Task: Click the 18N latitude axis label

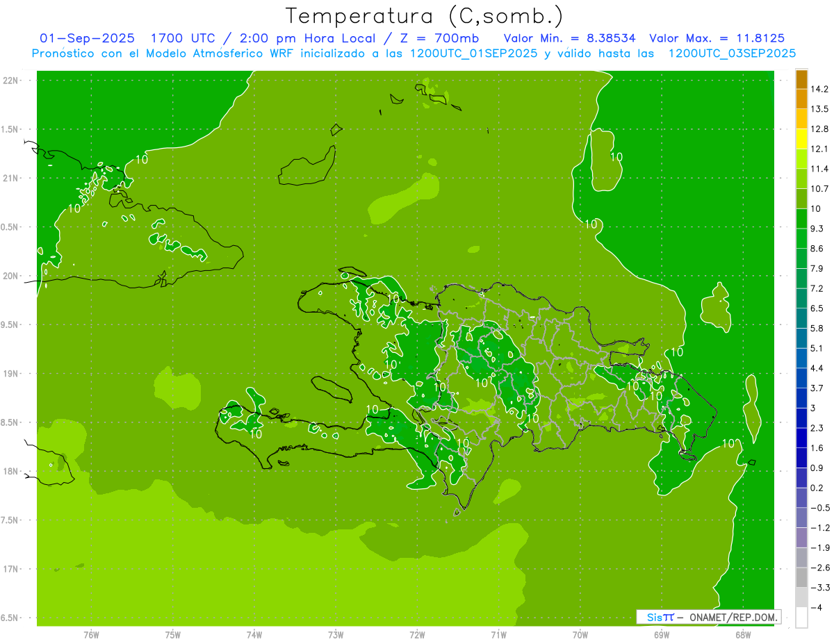Action: 10,471
